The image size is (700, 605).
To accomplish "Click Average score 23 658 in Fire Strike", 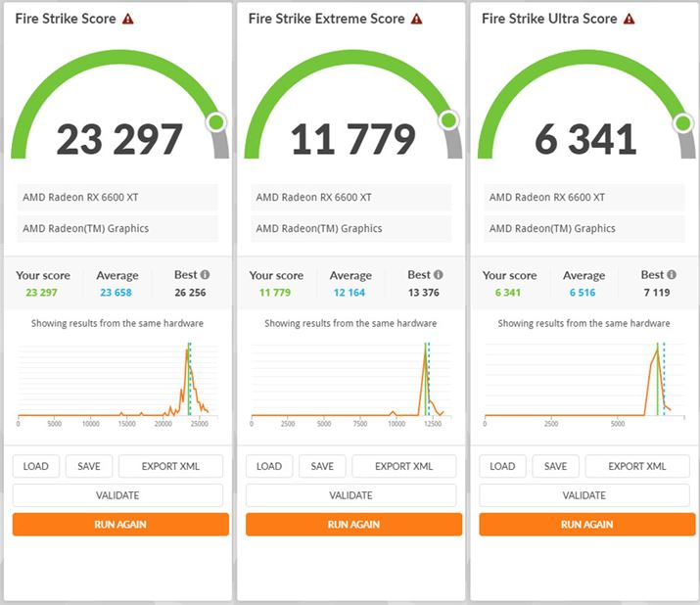I will tap(117, 291).
